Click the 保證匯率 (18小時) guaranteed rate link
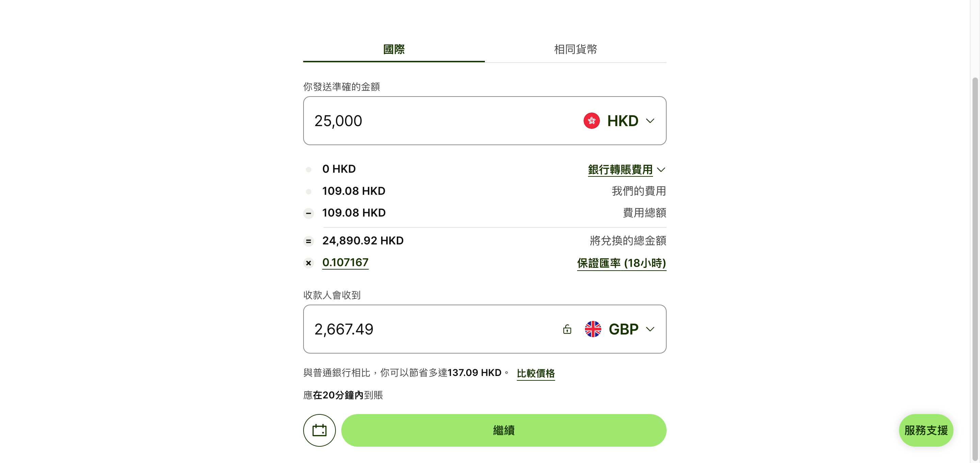 click(x=621, y=263)
